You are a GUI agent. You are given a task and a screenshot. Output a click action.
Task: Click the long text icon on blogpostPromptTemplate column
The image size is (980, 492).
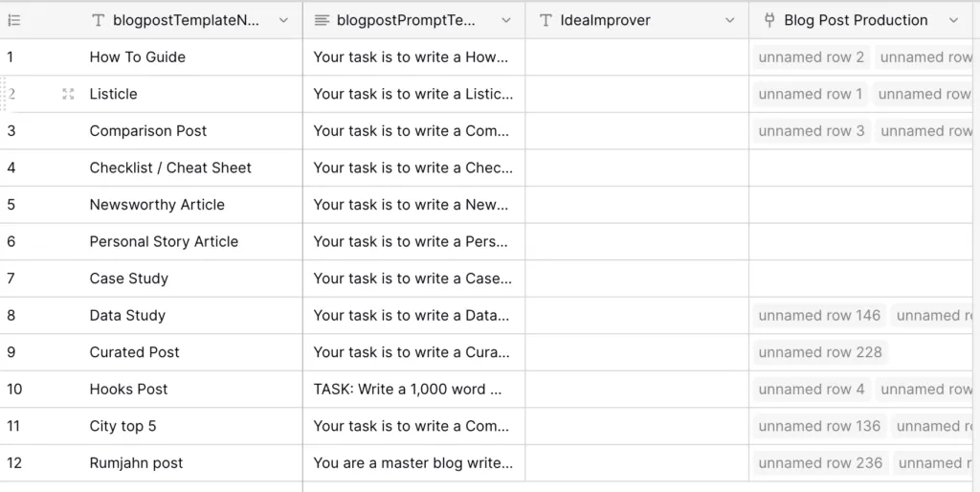point(322,20)
